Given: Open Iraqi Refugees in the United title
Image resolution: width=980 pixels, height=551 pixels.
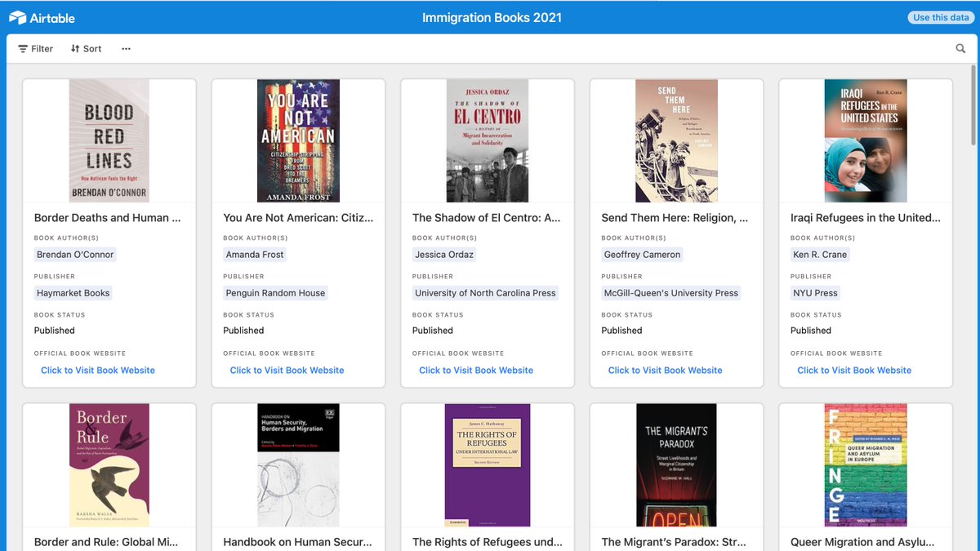Looking at the screenshot, I should coord(866,218).
